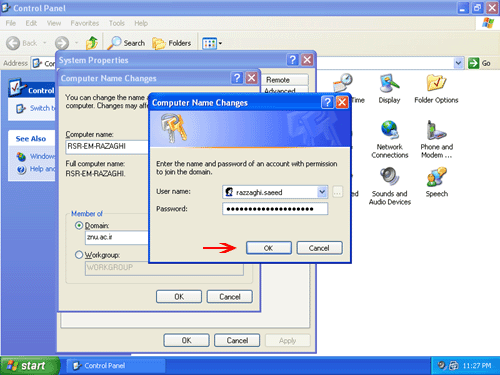The width and height of the screenshot is (500, 375).
Task: Click the Switch to view link
Action: (x=36, y=108)
